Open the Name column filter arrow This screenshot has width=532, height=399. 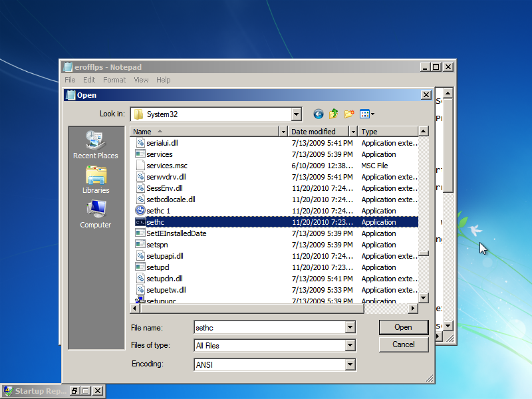(x=283, y=132)
